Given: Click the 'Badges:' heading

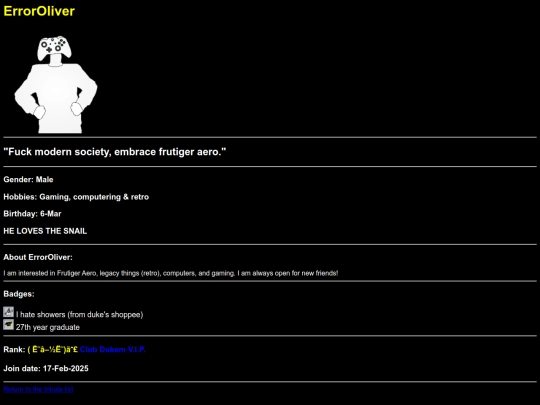Looking at the screenshot, I should click(19, 294).
